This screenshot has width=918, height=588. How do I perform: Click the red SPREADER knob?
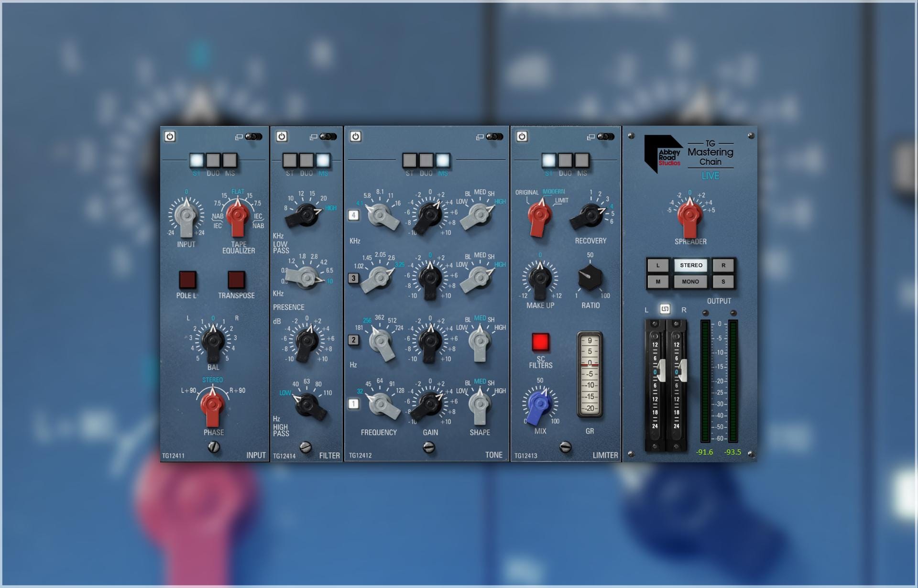coord(690,216)
